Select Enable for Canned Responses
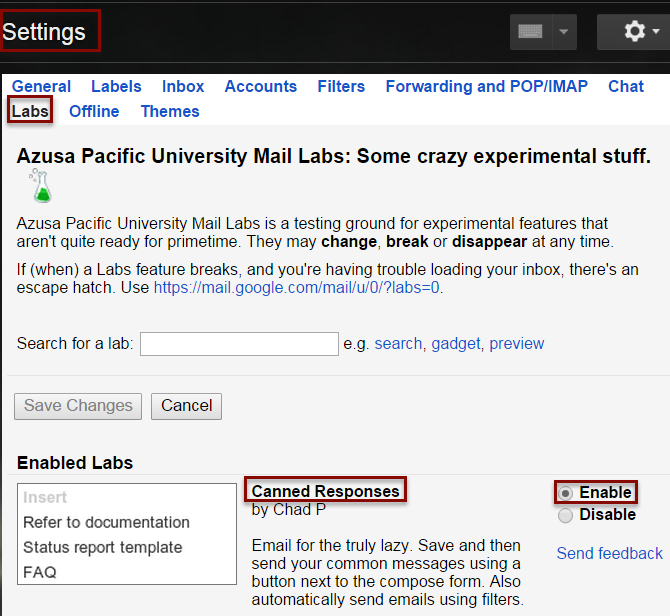Viewport: 670px width, 616px height. (x=565, y=493)
